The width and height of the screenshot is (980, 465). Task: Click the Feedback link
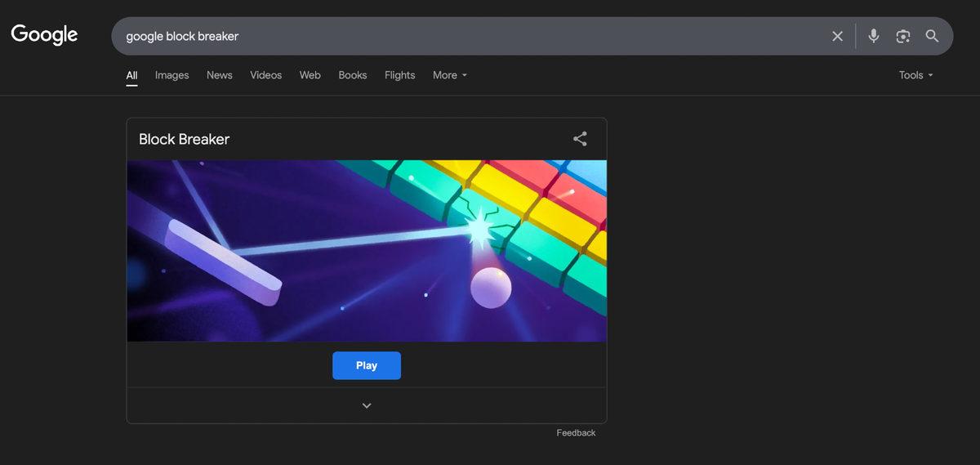point(576,433)
